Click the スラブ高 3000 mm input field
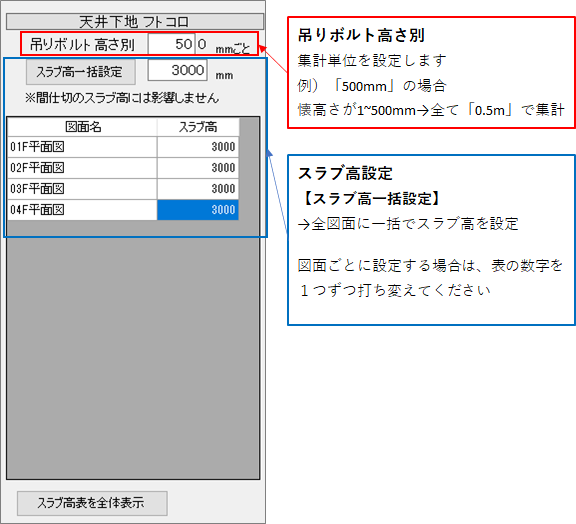This screenshot has width=576, height=524. pyautogui.click(x=177, y=70)
